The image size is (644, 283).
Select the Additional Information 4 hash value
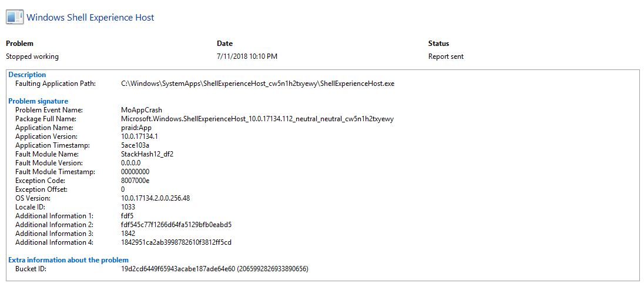point(176,242)
